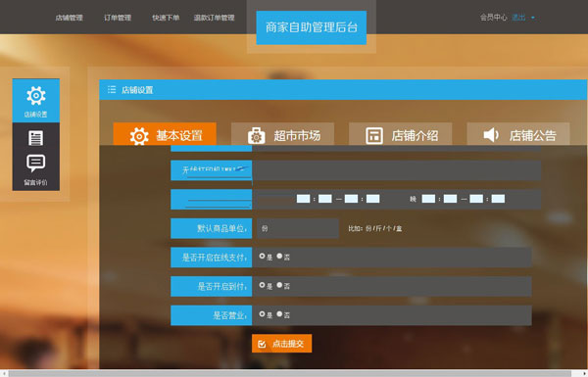This screenshot has height=377, width=588.
Task: Select 是 for 是否开启到付
Action: [262, 285]
